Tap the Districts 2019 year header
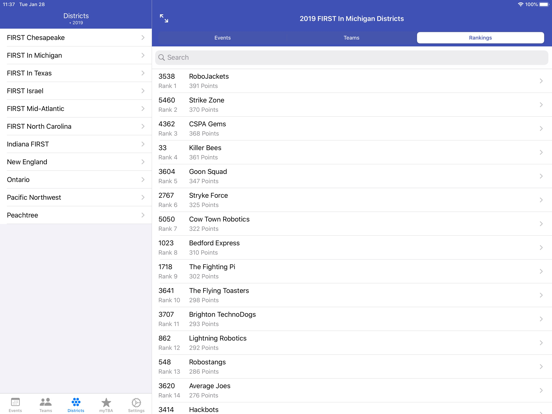The height and width of the screenshot is (414, 552). click(76, 19)
